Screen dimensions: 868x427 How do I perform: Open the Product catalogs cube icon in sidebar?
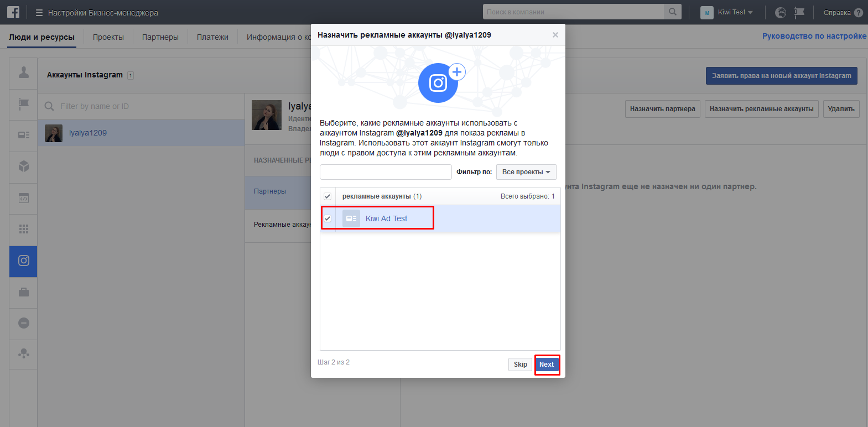[23, 166]
